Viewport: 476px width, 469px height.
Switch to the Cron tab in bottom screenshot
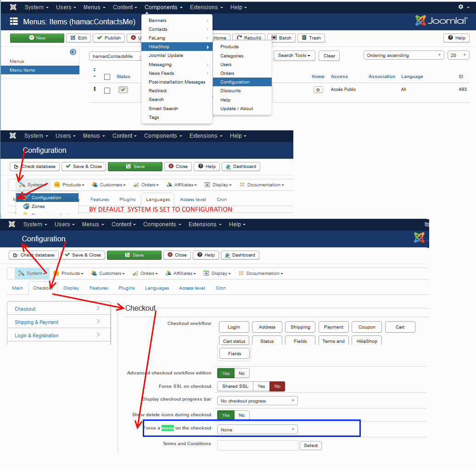(221, 288)
